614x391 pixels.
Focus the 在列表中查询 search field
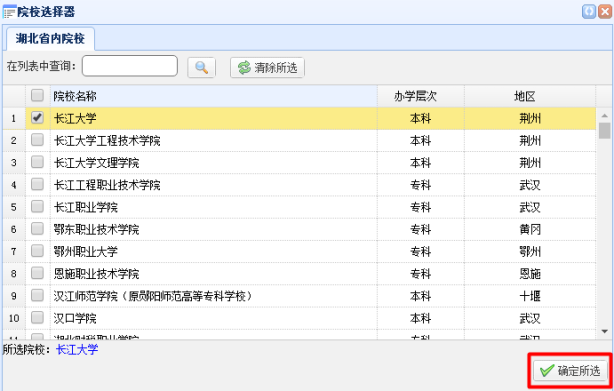pyautogui.click(x=130, y=66)
